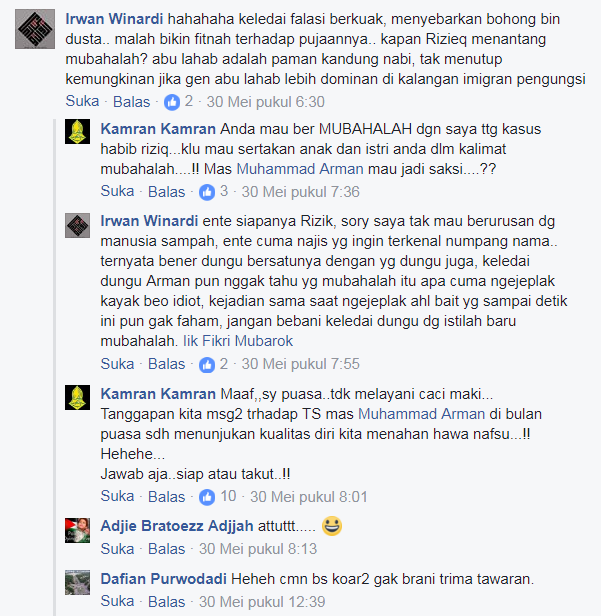Click the timestamp 30 Mei pukul 8:01
This screenshot has height=616, width=601.
click(309, 497)
